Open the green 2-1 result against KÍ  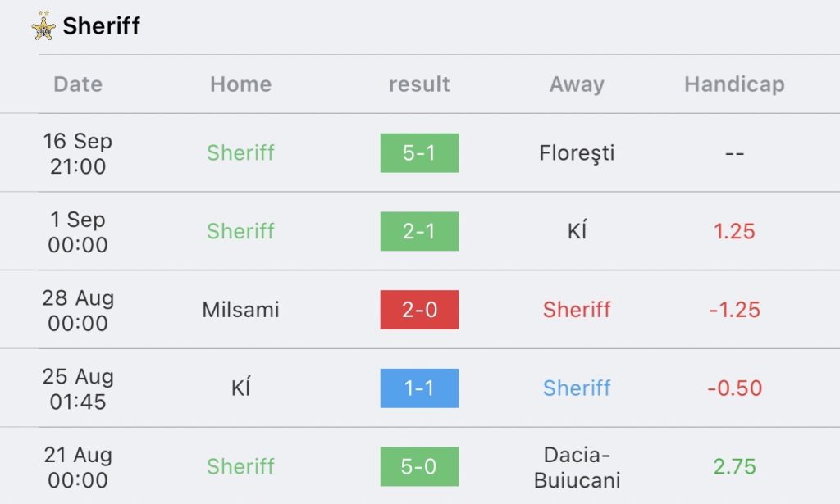pyautogui.click(x=419, y=231)
